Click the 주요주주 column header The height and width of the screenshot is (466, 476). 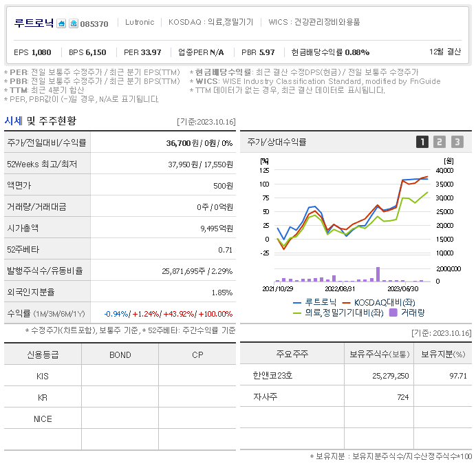coord(292,354)
